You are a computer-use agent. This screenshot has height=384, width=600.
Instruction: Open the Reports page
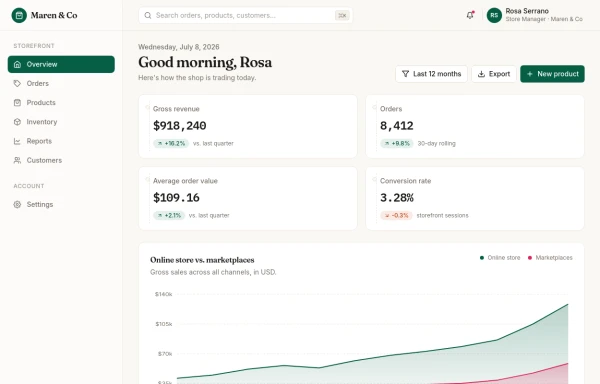(x=61, y=141)
